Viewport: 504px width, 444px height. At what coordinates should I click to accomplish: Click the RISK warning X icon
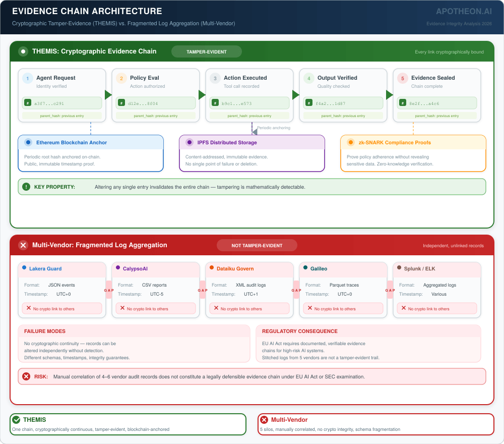pos(26,376)
